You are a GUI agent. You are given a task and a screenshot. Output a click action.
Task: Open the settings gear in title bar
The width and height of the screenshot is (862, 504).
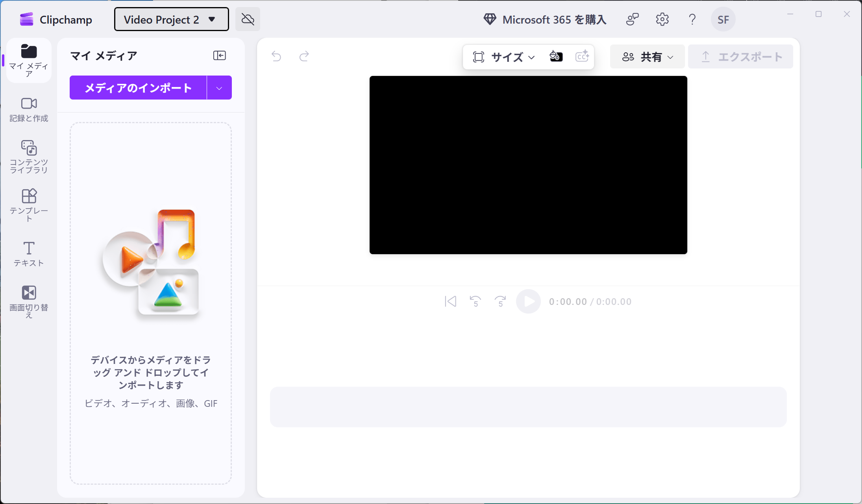[x=662, y=19]
